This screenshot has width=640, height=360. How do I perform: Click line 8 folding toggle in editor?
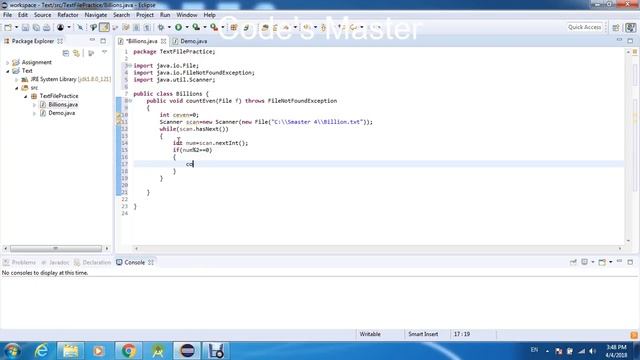click(130, 101)
